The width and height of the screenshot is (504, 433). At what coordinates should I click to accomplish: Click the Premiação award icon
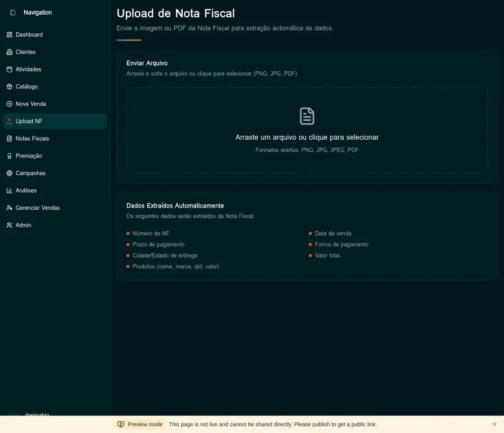[x=10, y=156]
